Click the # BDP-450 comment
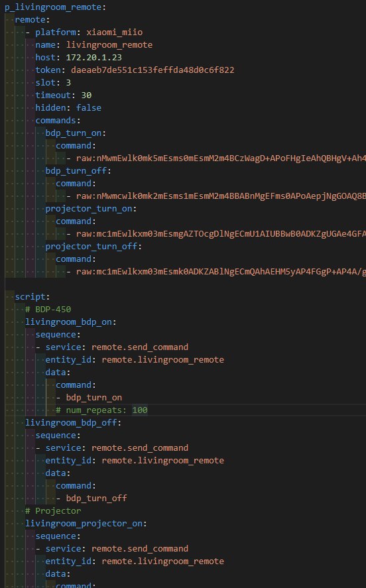Screen dimensions: 366x588 point(48,310)
